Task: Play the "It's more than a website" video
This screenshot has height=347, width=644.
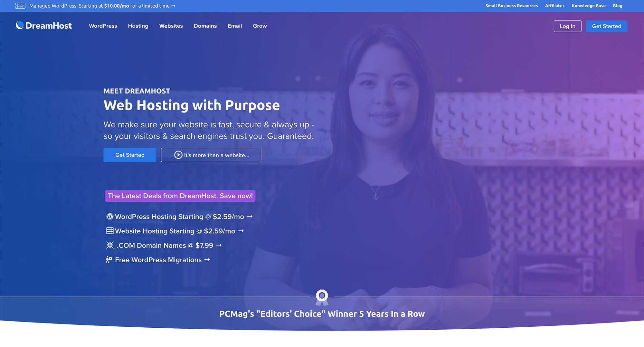Action: coord(211,155)
